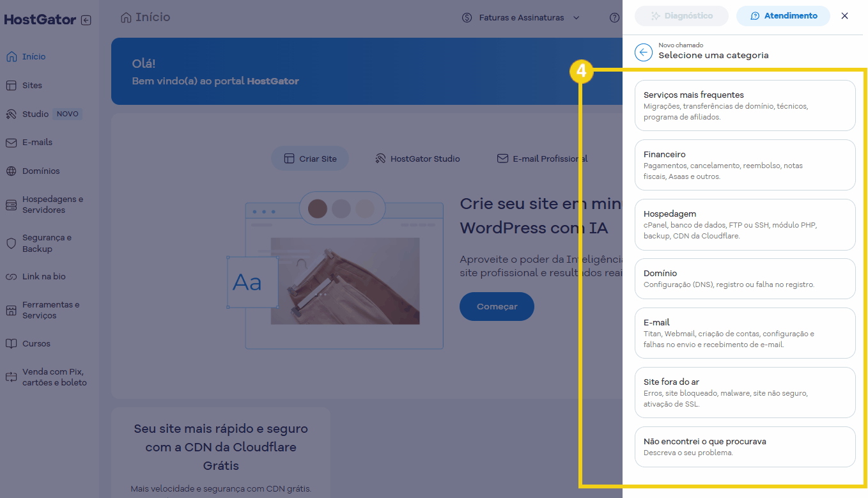Open Venda com Pix, cartões e boleto

[48, 377]
